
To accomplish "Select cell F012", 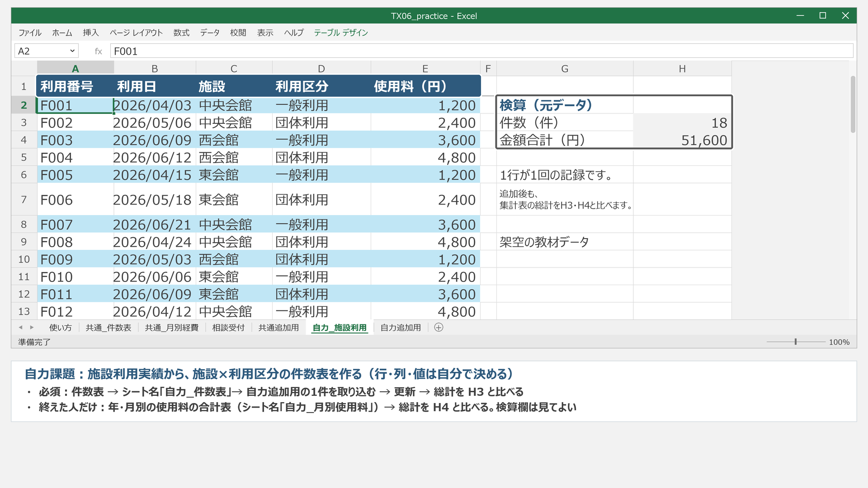I will point(75,311).
